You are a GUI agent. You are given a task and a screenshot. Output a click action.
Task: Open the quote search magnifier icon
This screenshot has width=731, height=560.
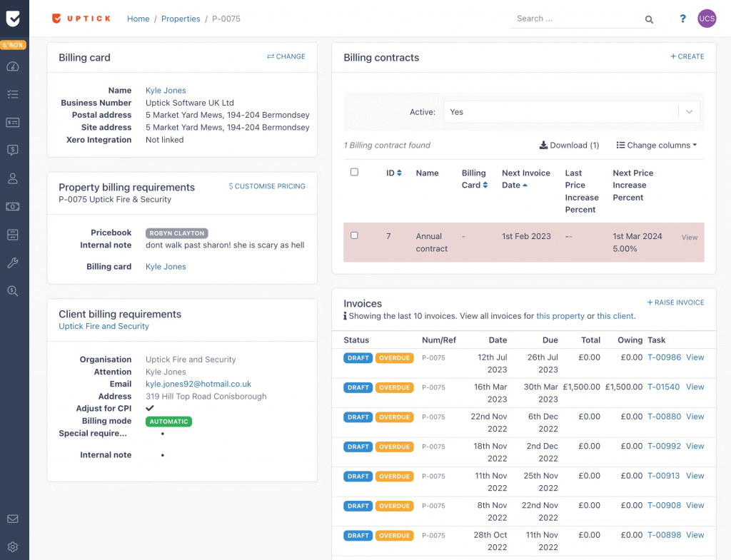(x=14, y=290)
